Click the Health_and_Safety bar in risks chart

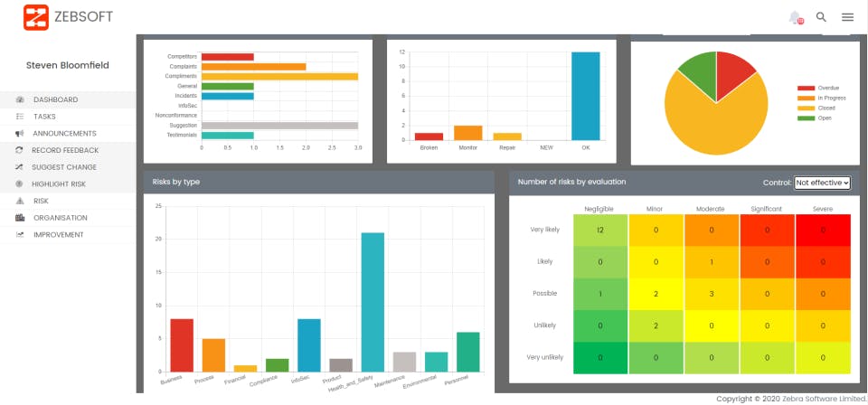tap(373, 302)
